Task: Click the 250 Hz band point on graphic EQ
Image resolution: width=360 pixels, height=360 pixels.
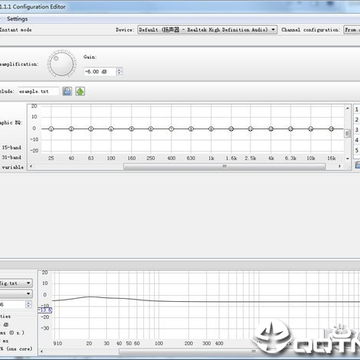Action: pos(151,129)
